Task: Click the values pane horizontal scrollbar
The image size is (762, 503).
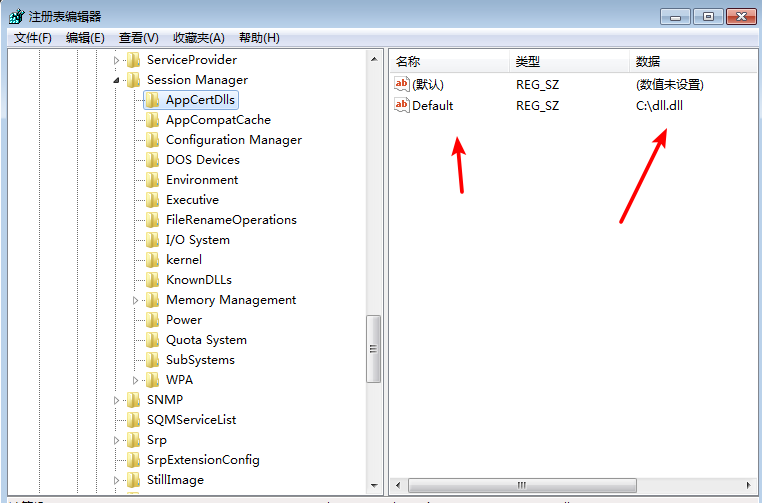Action: click(520, 485)
